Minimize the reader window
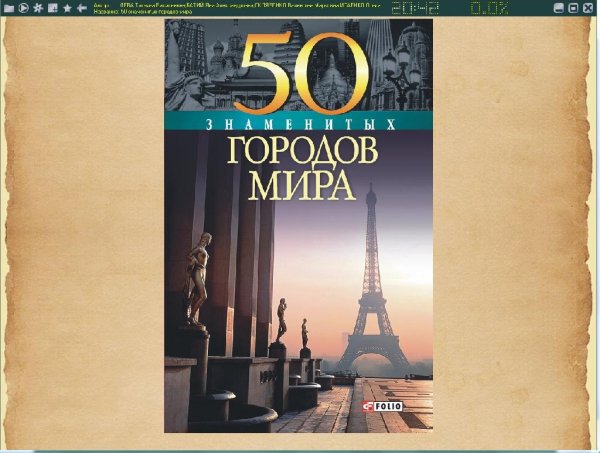Viewport: 600px width, 453px height. 559,8
